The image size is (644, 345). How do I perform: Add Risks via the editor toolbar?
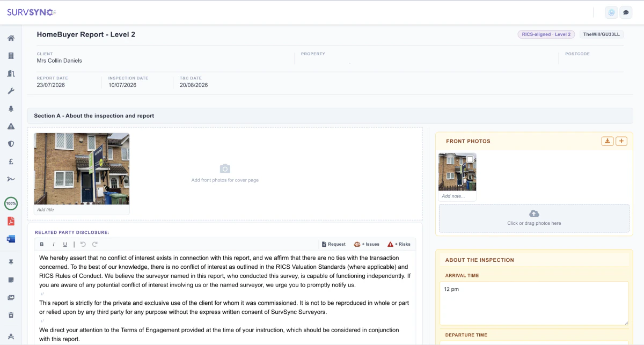[x=399, y=244]
